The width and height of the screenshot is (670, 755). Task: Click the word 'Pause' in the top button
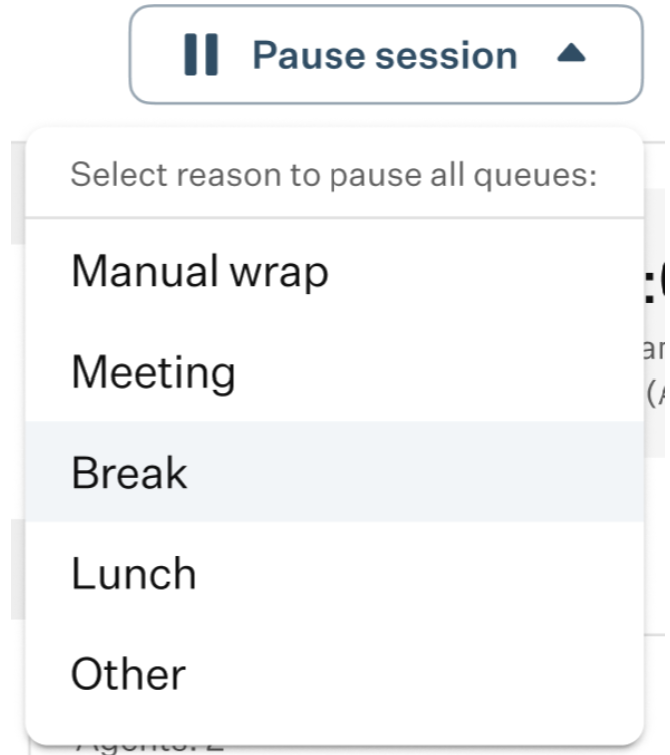[x=309, y=55]
